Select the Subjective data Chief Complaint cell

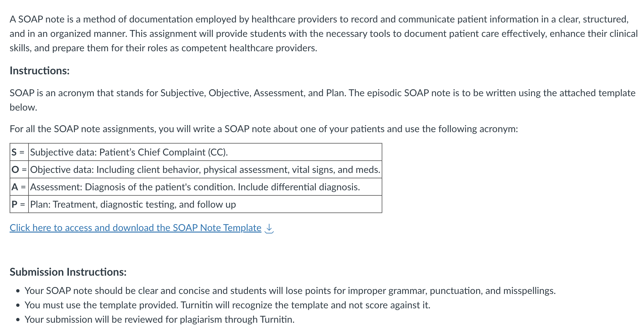tap(205, 152)
